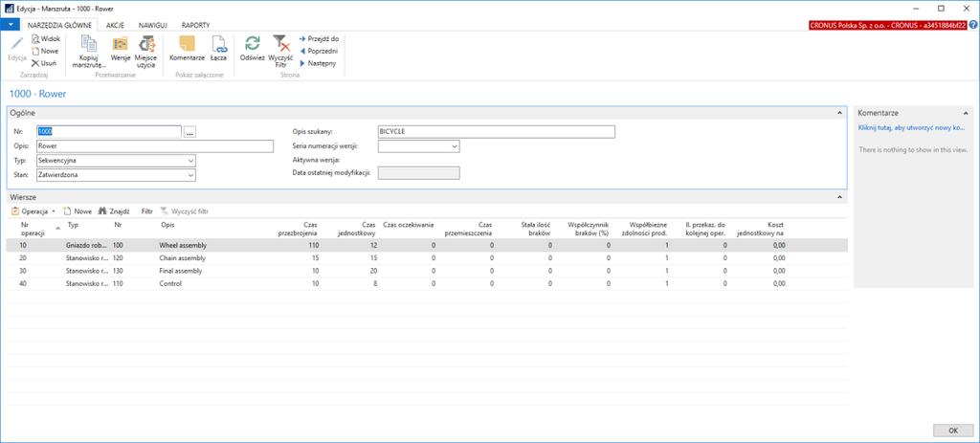Click the OK button
Image resolution: width=980 pixels, height=443 pixels.
click(952, 431)
